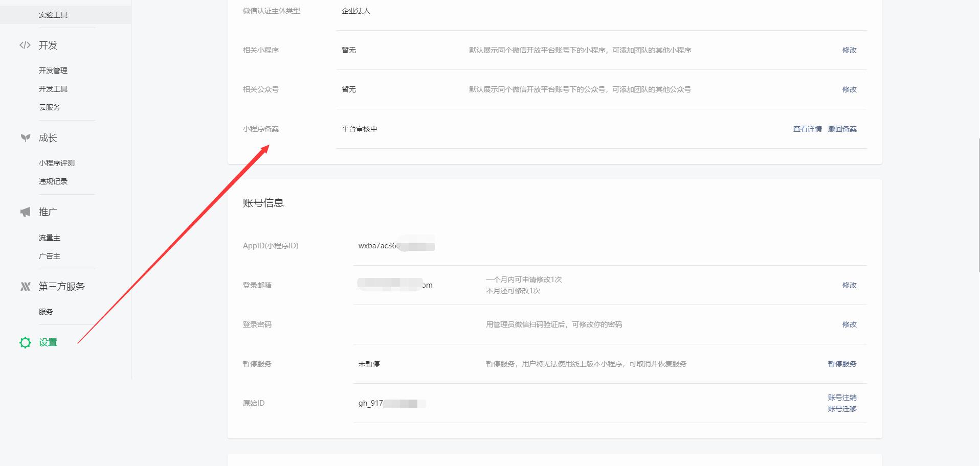Screen dimensions: 980x466
Task: Select 开发工具 menu entry
Action: point(53,89)
